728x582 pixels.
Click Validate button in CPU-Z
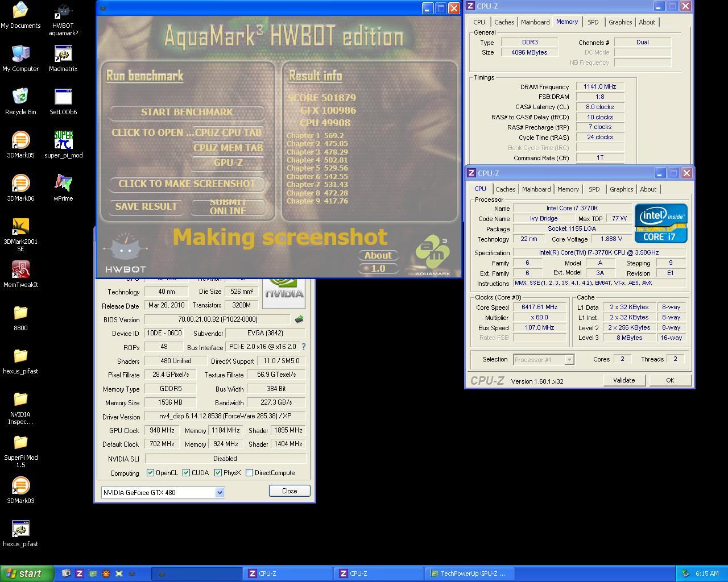[x=624, y=380]
